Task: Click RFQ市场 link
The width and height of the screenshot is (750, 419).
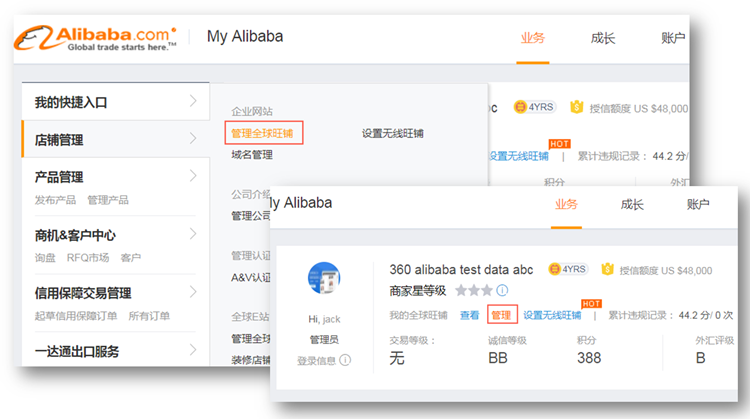Action: (88, 258)
